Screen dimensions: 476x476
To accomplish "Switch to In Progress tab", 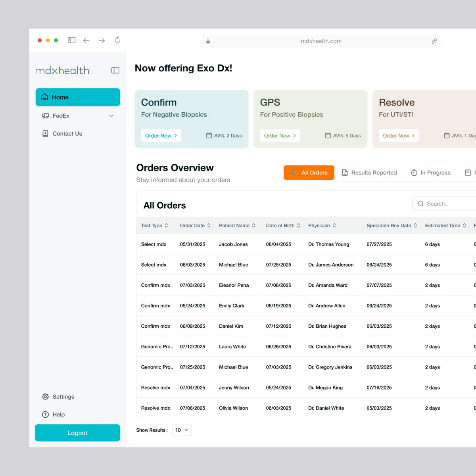I will coord(431,173).
